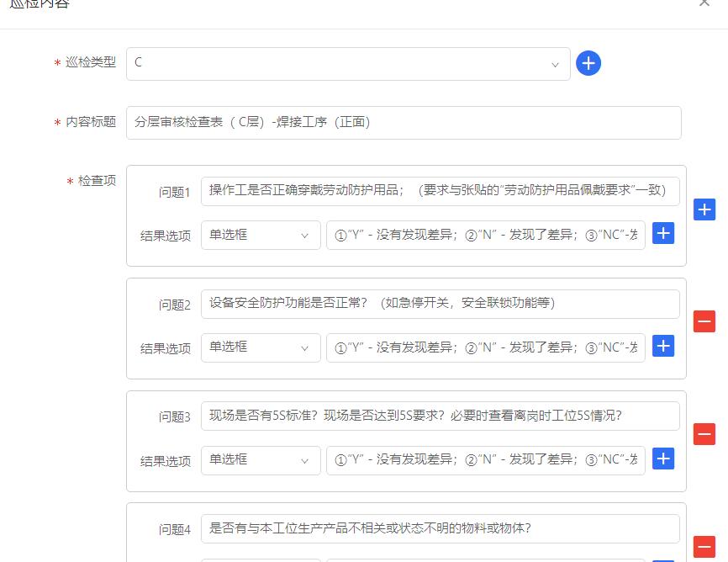
Task: Click the X to close the 巡检内容 panel
Action: (704, 4)
